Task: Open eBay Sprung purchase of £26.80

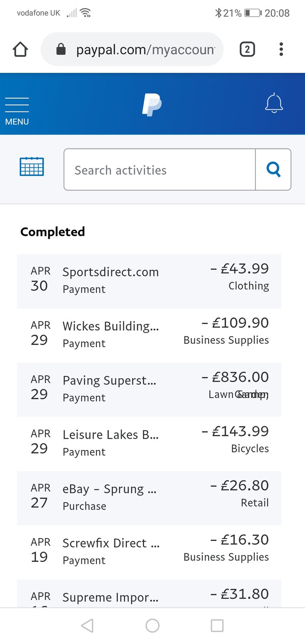Action: point(149,498)
